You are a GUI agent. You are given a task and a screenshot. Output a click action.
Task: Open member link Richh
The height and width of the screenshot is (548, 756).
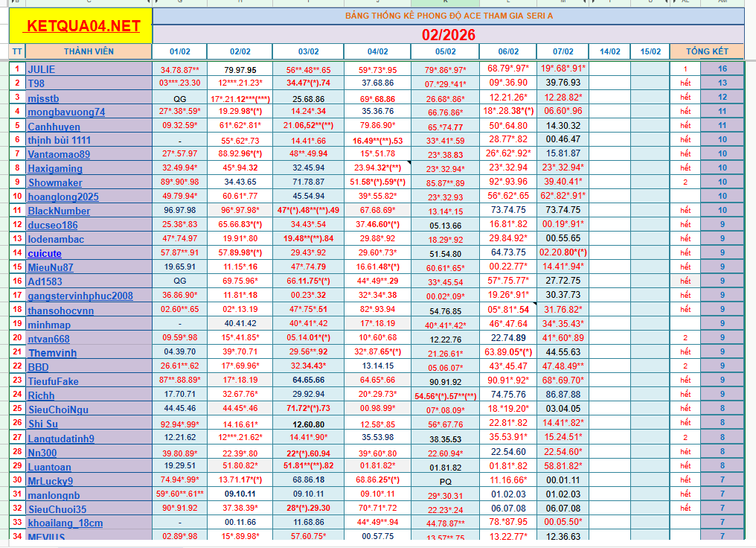click(41, 395)
